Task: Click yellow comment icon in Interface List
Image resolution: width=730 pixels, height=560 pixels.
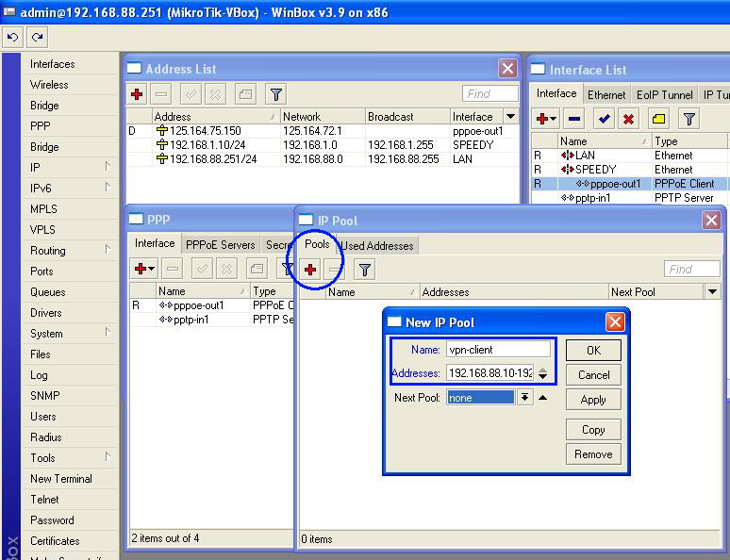Action: tap(658, 119)
